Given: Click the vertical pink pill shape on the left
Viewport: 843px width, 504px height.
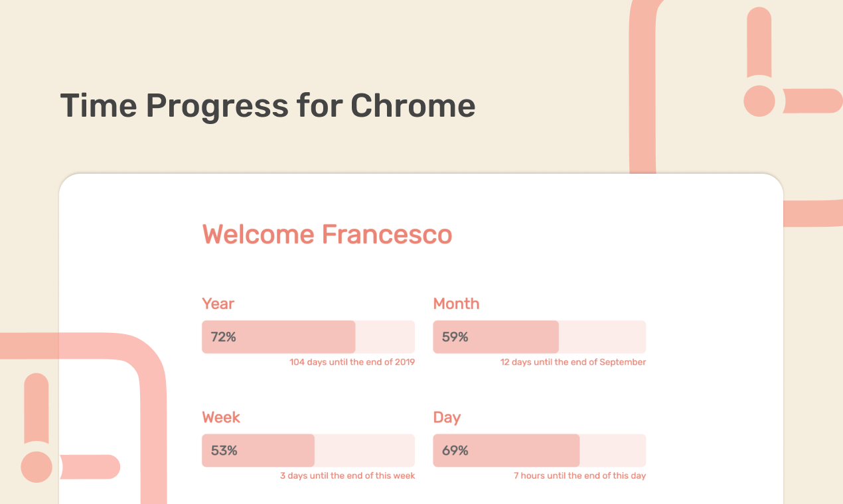Looking at the screenshot, I should pos(37,405).
